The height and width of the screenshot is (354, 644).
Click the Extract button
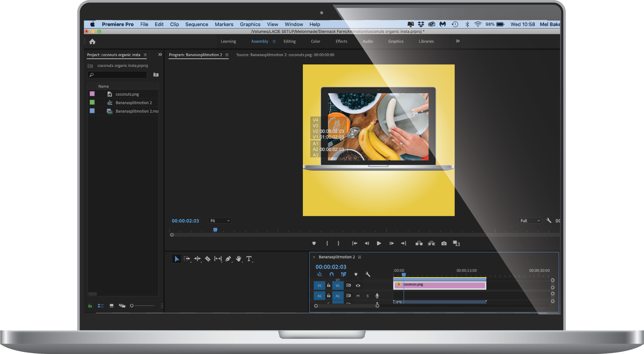(x=431, y=243)
